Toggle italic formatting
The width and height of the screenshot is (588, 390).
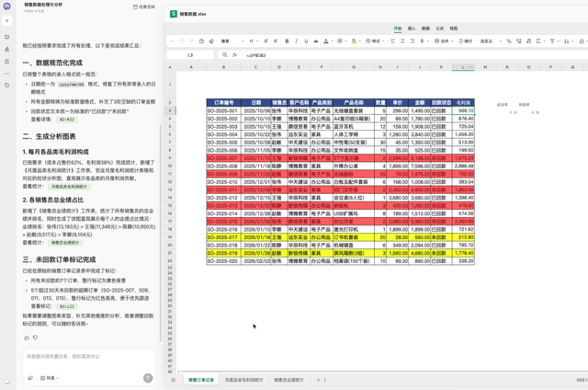(x=296, y=40)
